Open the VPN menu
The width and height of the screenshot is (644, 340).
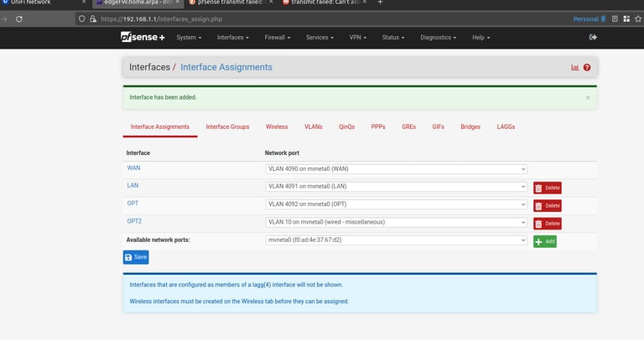(358, 38)
